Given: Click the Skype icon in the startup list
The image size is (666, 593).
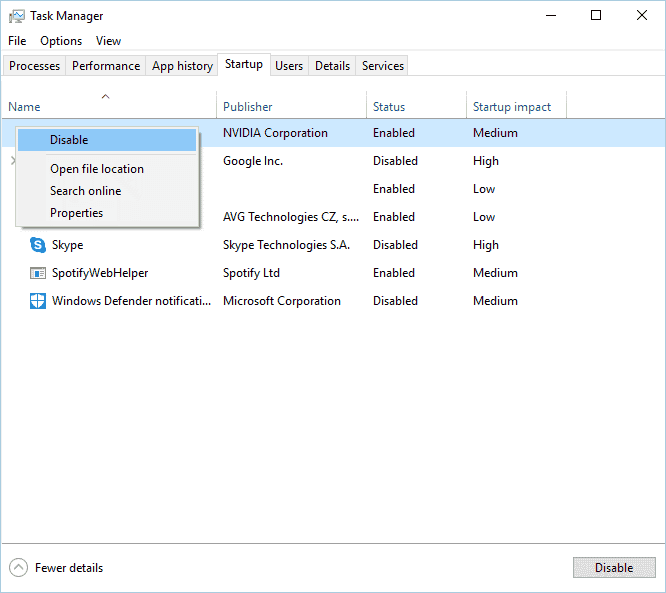Looking at the screenshot, I should coord(38,245).
